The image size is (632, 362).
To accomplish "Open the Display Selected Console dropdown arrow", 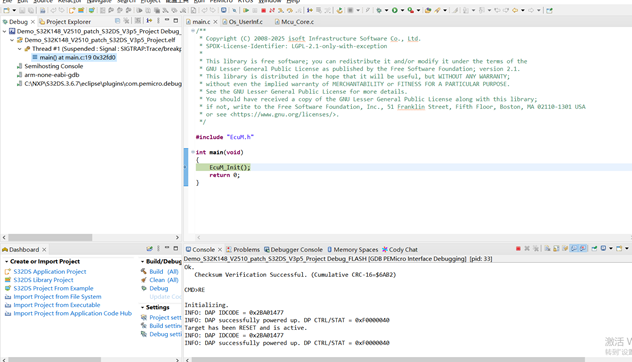I will tap(611, 249).
